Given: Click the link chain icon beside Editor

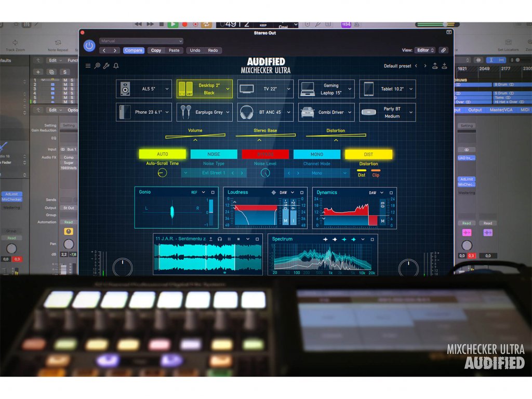Looking at the screenshot, I should click(443, 50).
